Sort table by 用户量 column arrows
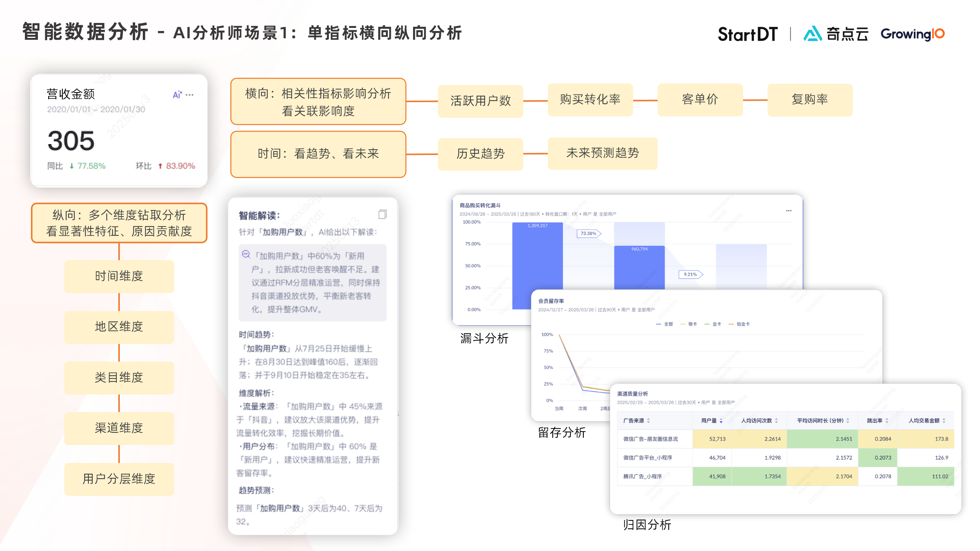The image size is (980, 551). coord(721,421)
